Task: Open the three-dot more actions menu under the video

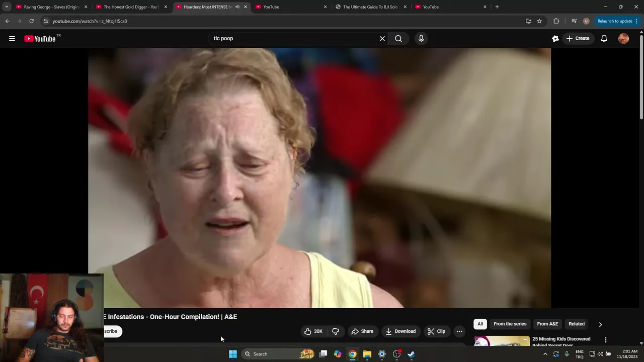Action: coord(459,331)
